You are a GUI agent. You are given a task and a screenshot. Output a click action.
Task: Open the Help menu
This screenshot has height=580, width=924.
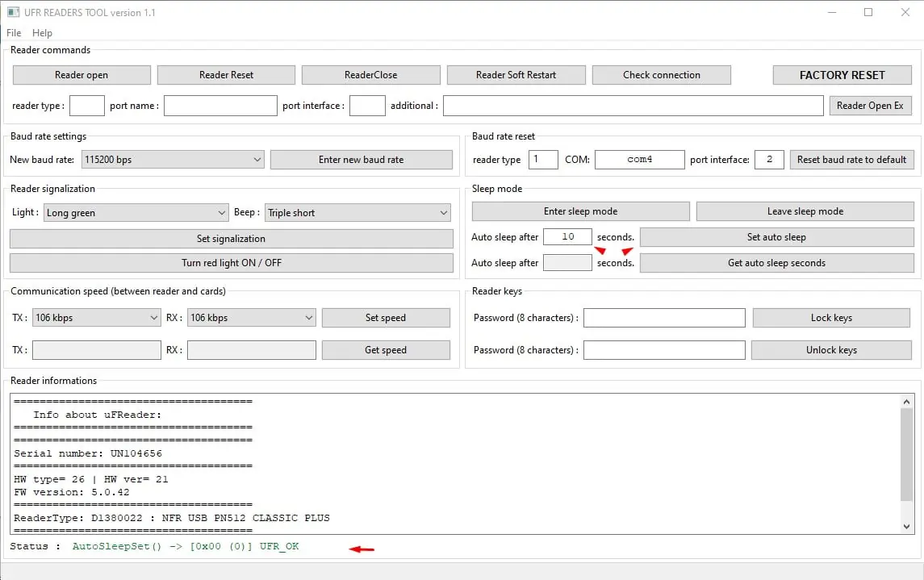(42, 33)
